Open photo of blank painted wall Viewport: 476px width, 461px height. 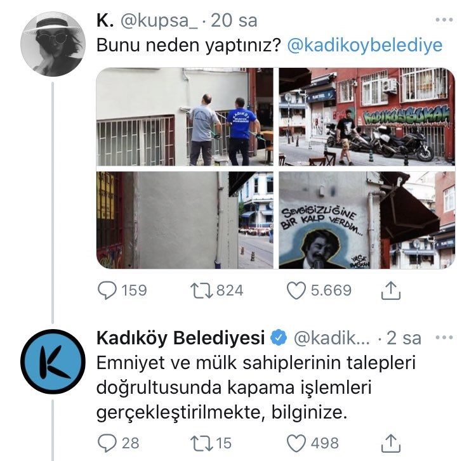185,220
